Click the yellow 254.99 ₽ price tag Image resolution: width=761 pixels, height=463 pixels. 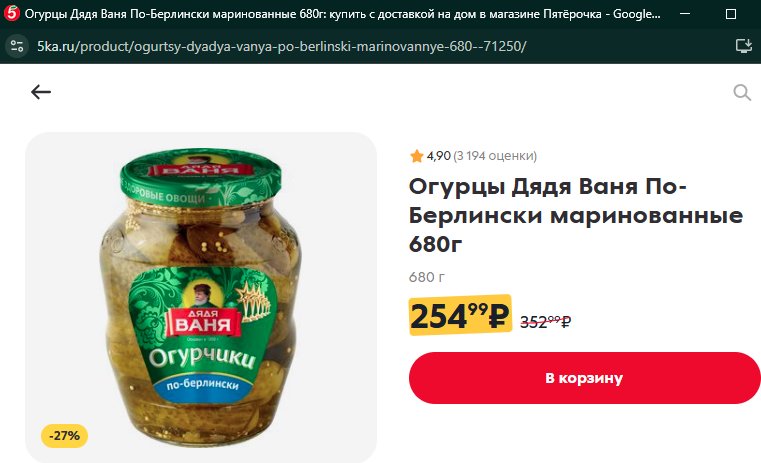[460, 315]
